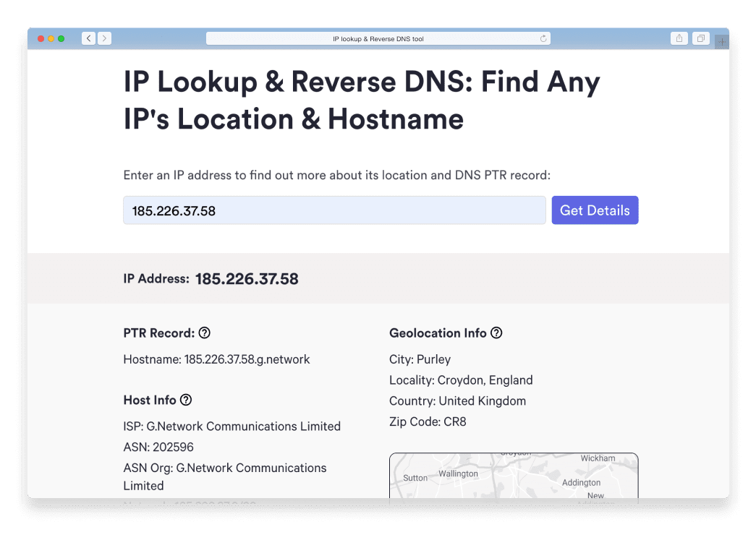The width and height of the screenshot is (756, 540).
Task: Click the IP Address result value 185.226.37.58
Action: click(247, 278)
